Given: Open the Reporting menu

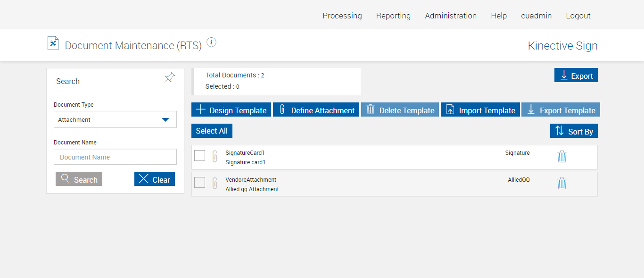Looking at the screenshot, I should click(393, 16).
